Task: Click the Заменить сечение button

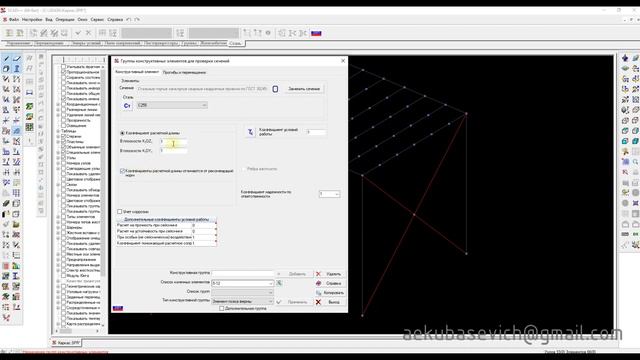Action: [304, 89]
